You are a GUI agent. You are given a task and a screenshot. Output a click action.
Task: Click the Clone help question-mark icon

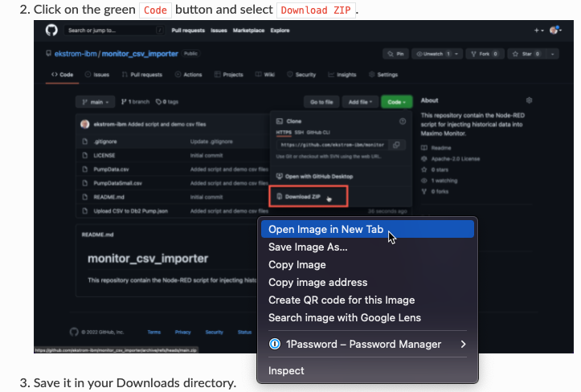[x=403, y=121]
